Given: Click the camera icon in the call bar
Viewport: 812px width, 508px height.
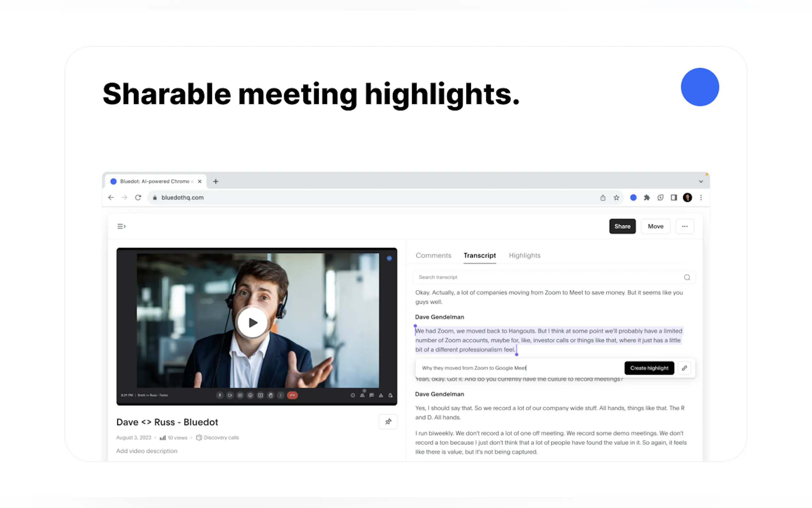Looking at the screenshot, I should 230,395.
